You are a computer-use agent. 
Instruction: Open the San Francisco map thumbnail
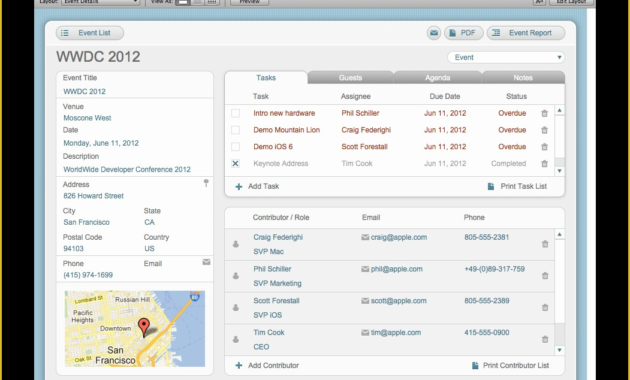(x=135, y=329)
